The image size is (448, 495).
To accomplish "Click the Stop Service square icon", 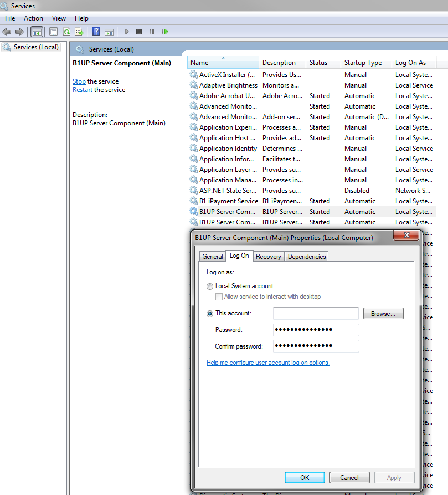I will click(139, 32).
